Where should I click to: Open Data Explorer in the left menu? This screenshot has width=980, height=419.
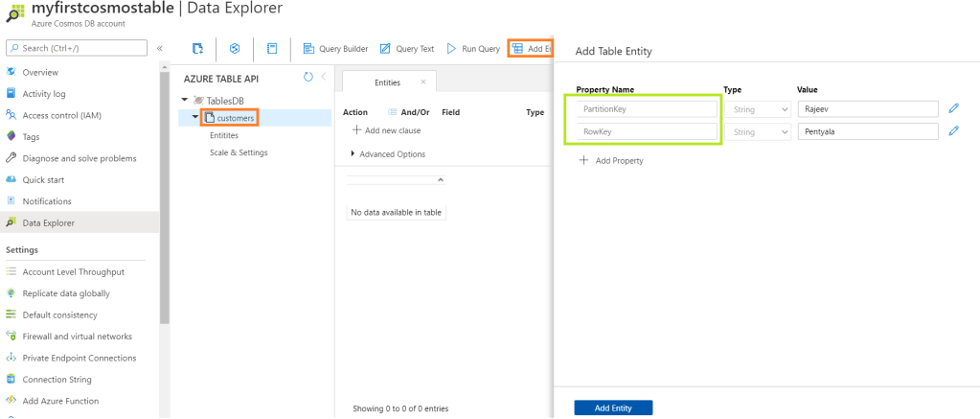(x=48, y=223)
